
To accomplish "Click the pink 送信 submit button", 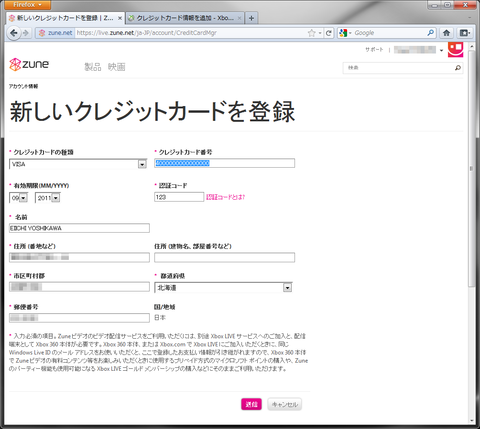I will pos(251,404).
